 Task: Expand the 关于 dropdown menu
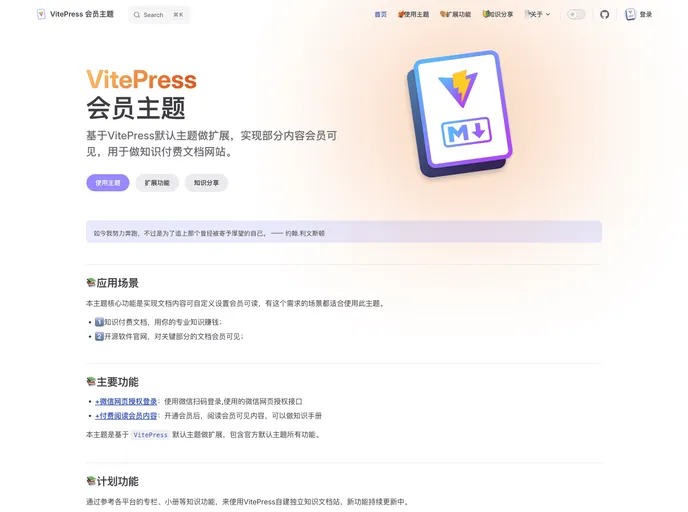click(538, 14)
